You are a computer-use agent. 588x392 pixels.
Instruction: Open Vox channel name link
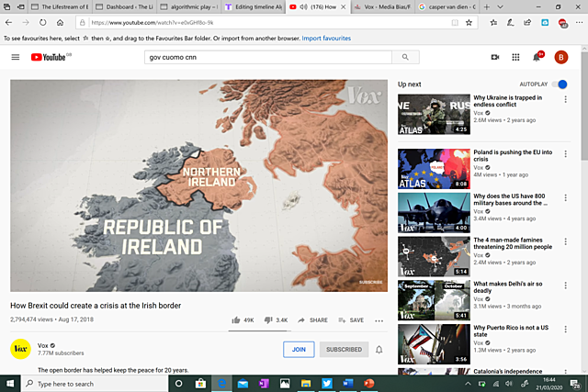[43, 345]
